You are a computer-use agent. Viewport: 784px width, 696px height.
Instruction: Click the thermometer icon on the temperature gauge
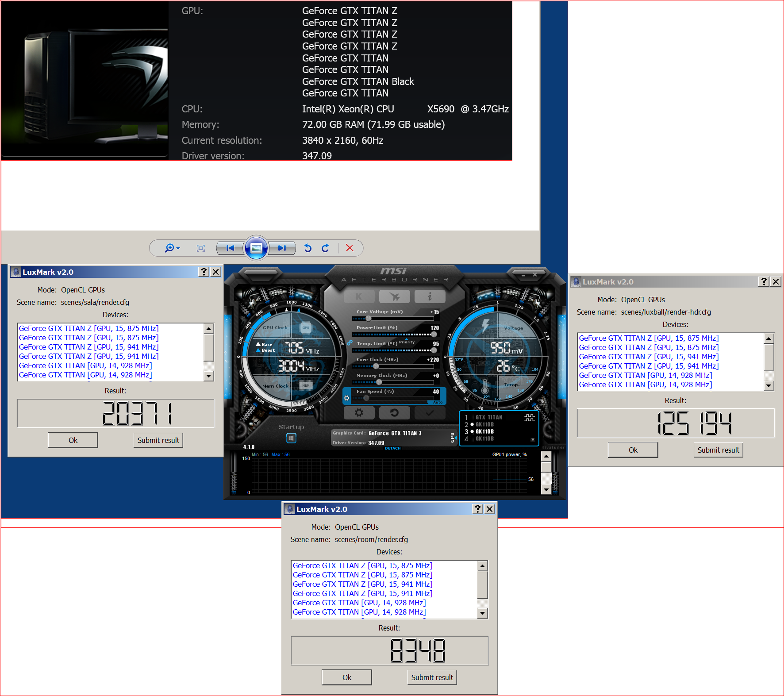(x=485, y=386)
